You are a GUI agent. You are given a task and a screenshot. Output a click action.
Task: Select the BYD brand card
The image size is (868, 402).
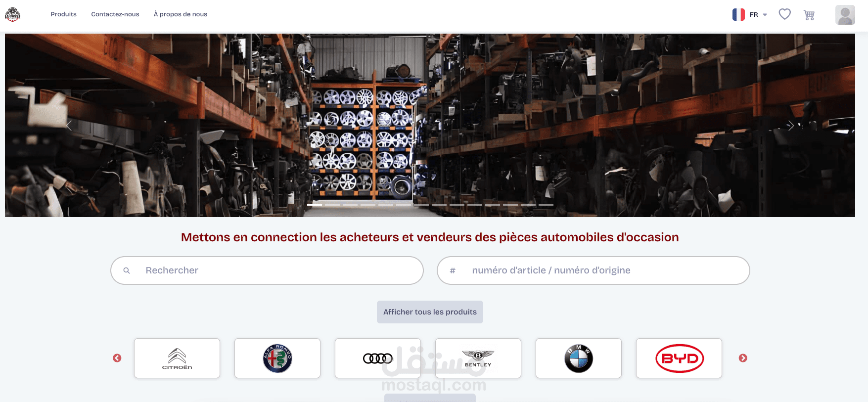point(679,358)
